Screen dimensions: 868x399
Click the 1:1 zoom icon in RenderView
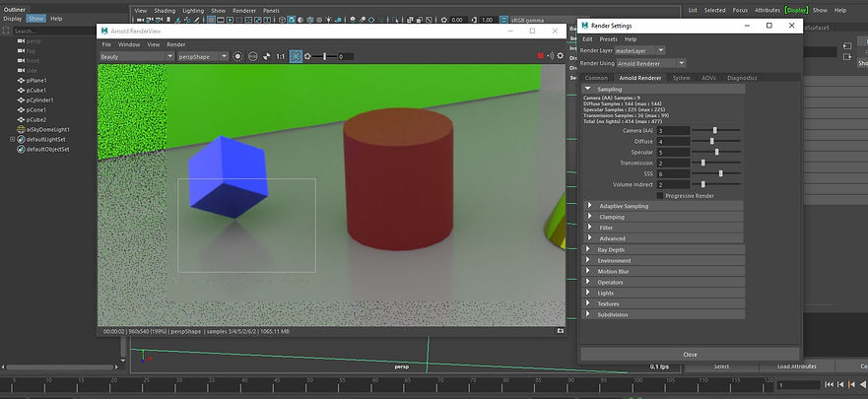click(x=281, y=56)
